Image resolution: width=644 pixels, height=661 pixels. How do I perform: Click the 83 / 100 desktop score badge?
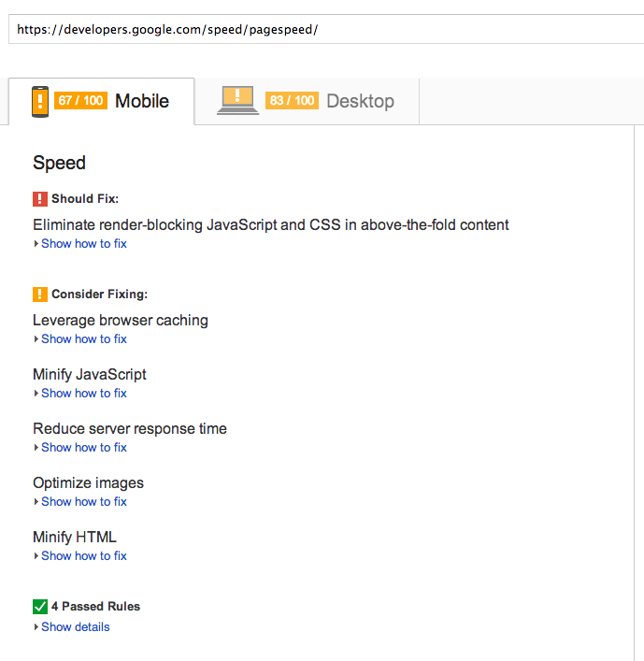[292, 101]
